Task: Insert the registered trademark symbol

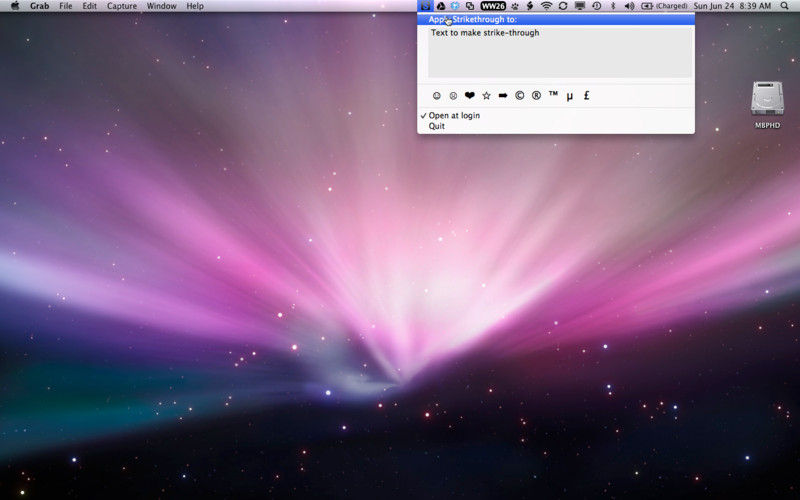Action: [x=536, y=95]
